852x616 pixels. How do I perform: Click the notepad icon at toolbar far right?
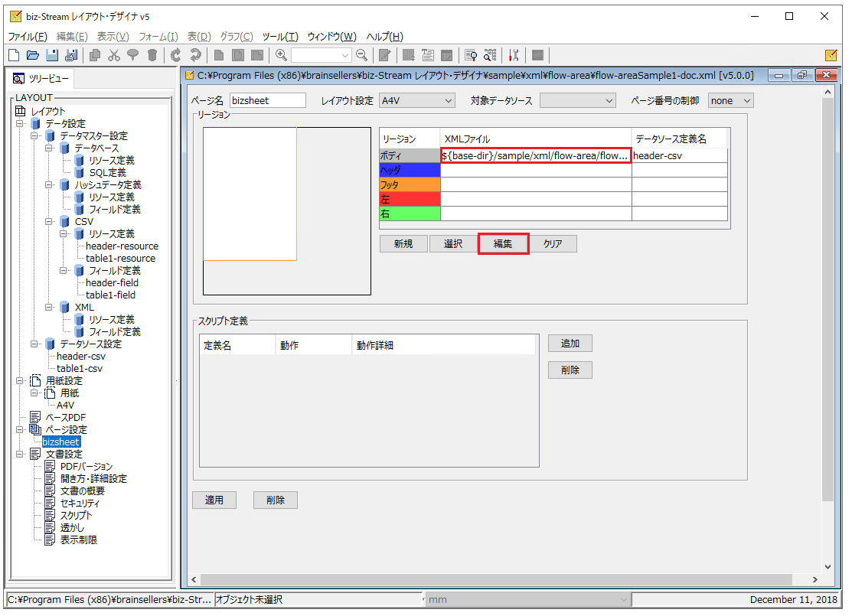[831, 55]
